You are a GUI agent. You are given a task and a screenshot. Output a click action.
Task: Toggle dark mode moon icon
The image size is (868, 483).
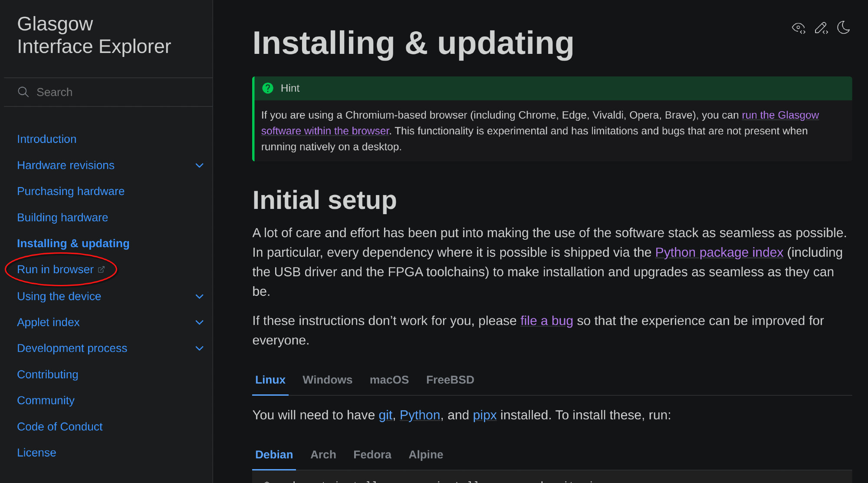pyautogui.click(x=843, y=28)
